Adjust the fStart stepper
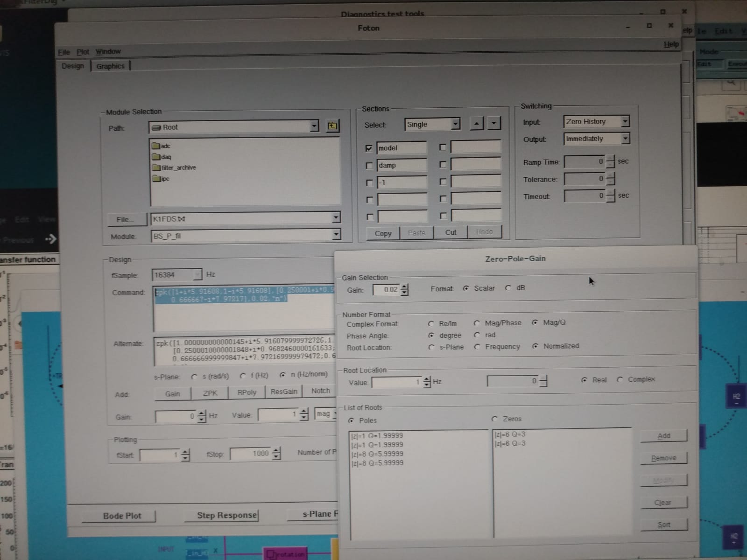 tap(185, 455)
